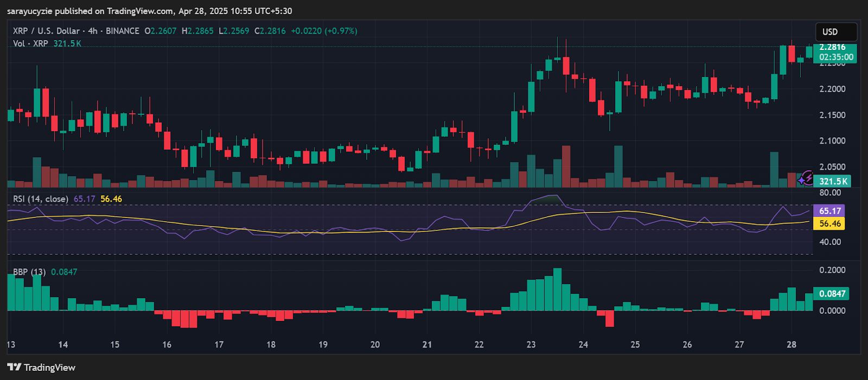Click date label 25 on the time axis
Viewport: 868px width, 380px height.
635,344
